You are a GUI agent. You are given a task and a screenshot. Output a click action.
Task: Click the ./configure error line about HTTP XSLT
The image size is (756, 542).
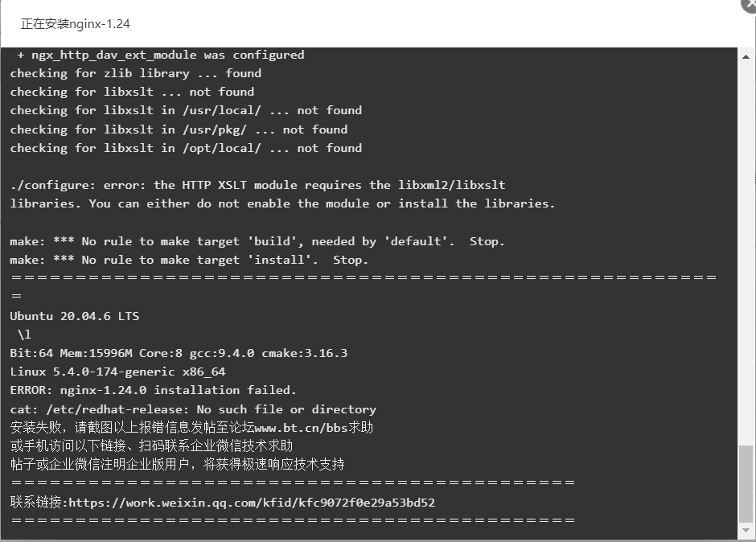tap(257, 185)
